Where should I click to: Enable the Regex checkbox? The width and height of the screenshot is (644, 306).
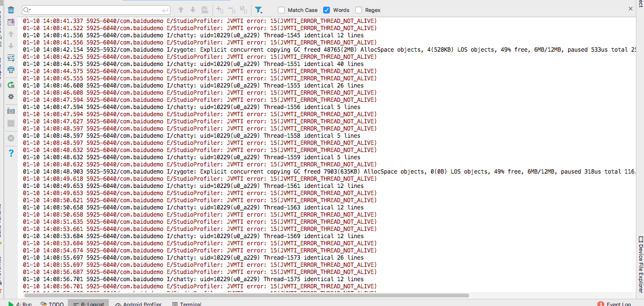tap(358, 10)
